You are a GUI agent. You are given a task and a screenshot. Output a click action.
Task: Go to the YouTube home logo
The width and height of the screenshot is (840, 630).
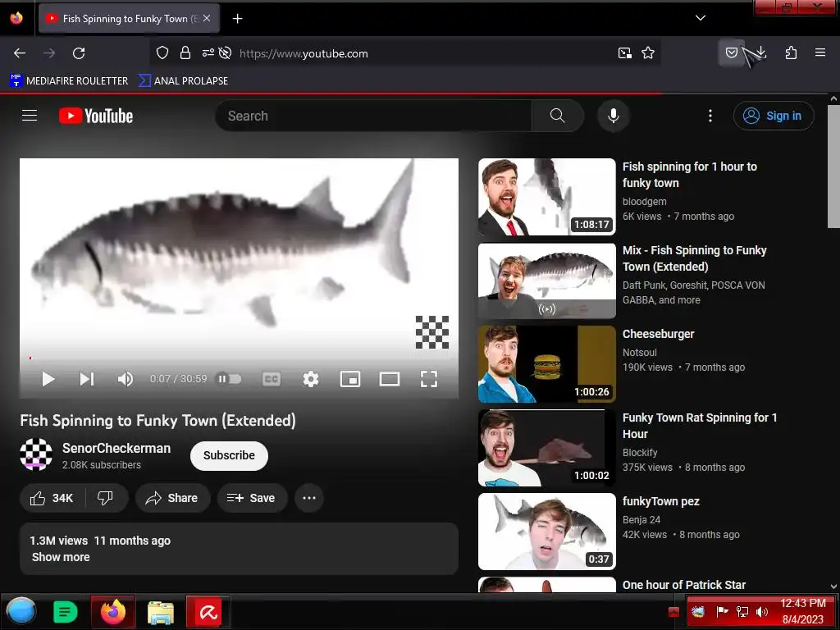point(96,116)
